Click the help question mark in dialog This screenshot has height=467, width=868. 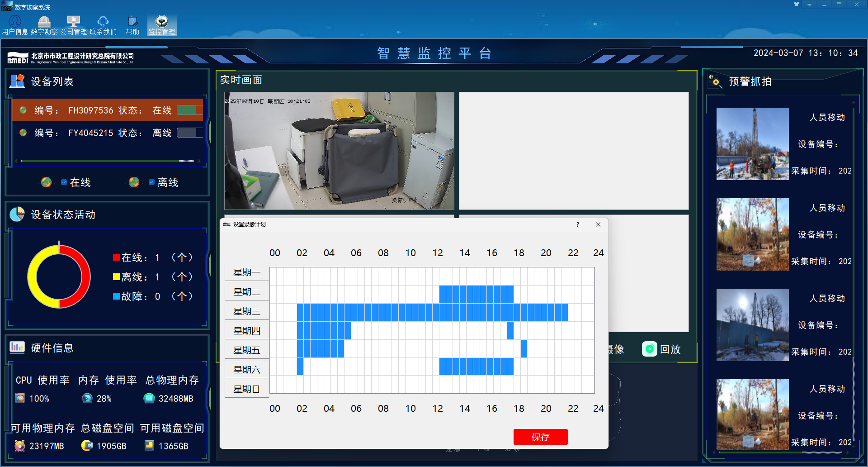577,224
